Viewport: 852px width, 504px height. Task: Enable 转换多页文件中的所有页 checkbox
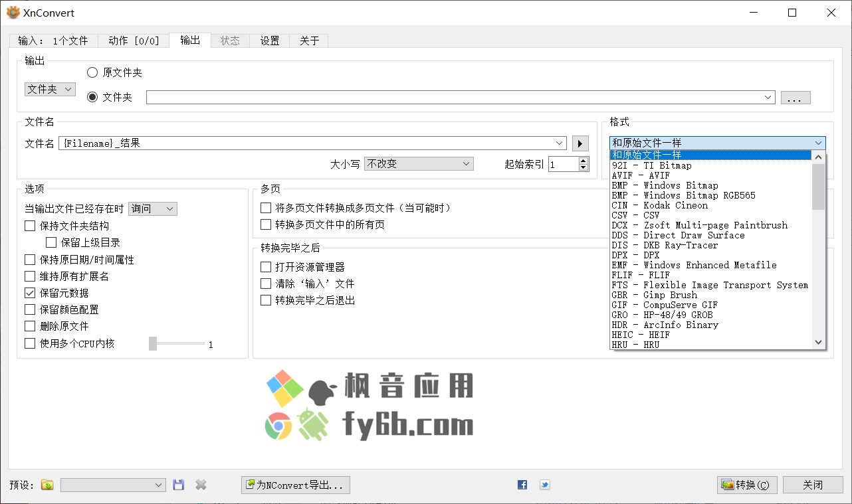click(x=266, y=224)
